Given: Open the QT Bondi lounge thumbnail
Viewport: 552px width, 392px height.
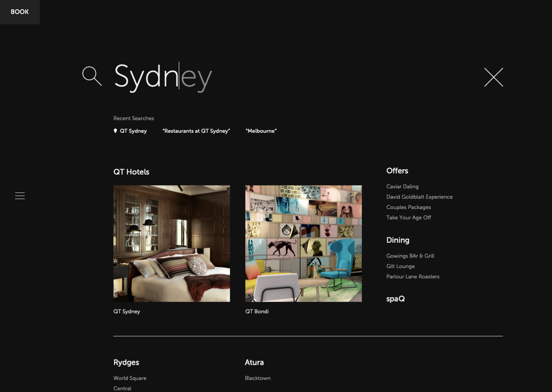Looking at the screenshot, I should pyautogui.click(x=303, y=243).
